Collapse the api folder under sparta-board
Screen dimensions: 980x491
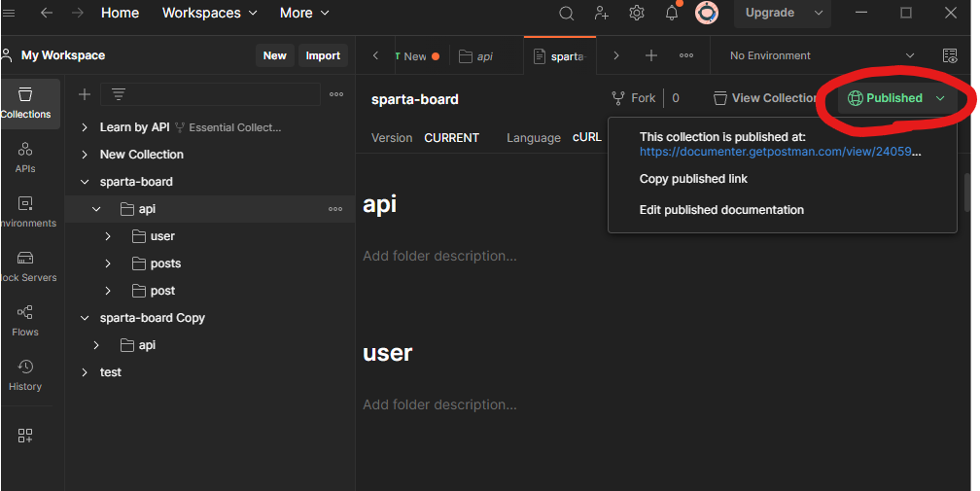pyautogui.click(x=96, y=209)
